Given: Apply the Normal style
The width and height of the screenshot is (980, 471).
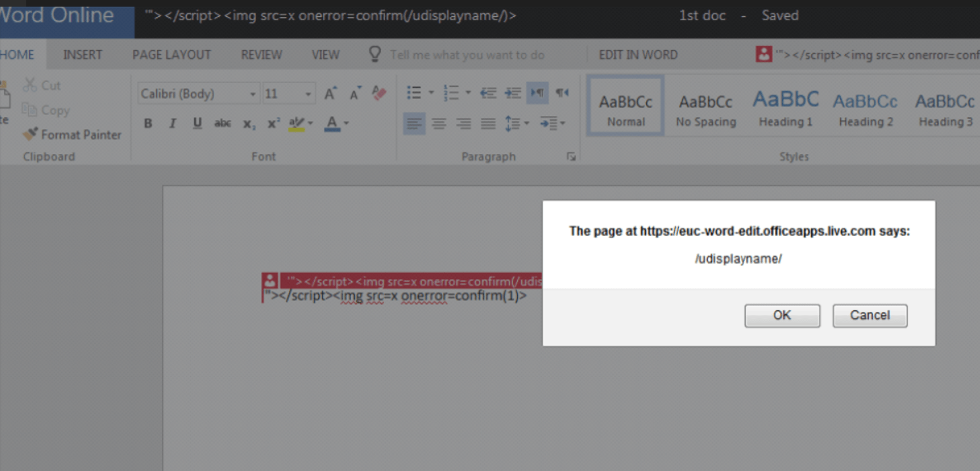Looking at the screenshot, I should click(x=626, y=106).
